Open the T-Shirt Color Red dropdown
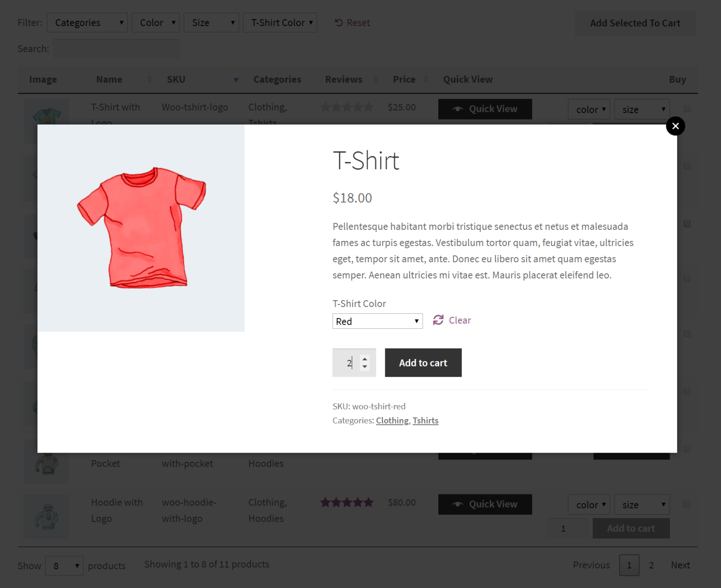 377,321
